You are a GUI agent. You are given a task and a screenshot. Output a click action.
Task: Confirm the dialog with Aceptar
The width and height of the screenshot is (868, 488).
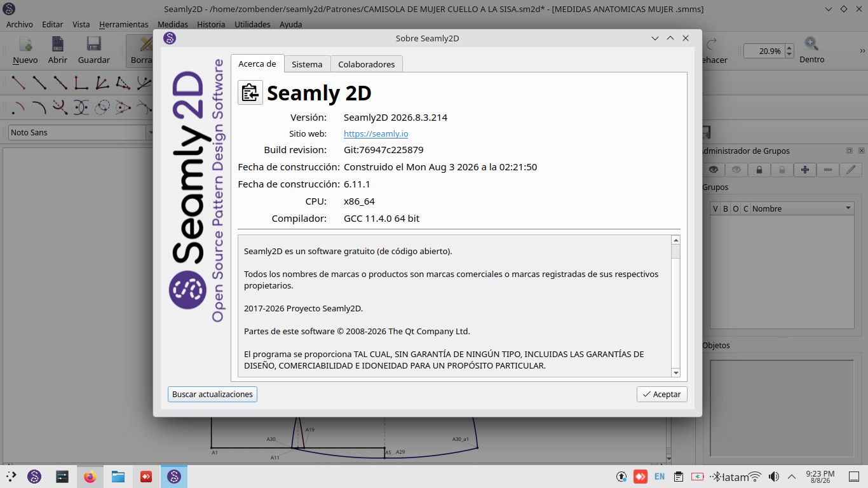pyautogui.click(x=661, y=394)
